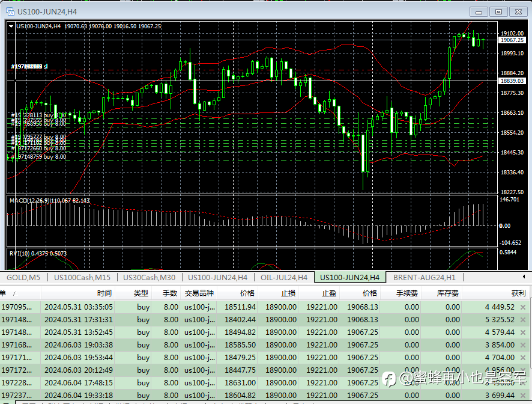Click the 手数 column header
The height and width of the screenshot is (404, 532).
click(x=171, y=293)
